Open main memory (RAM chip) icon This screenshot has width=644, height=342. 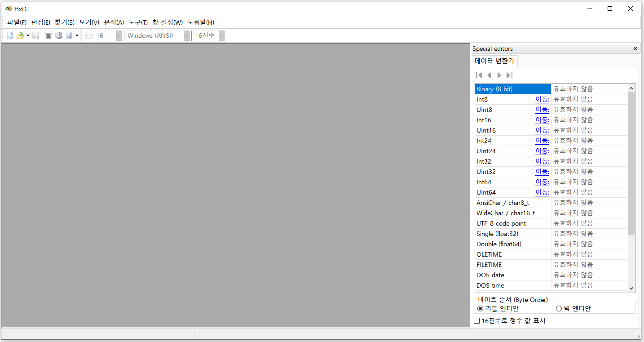coord(49,36)
